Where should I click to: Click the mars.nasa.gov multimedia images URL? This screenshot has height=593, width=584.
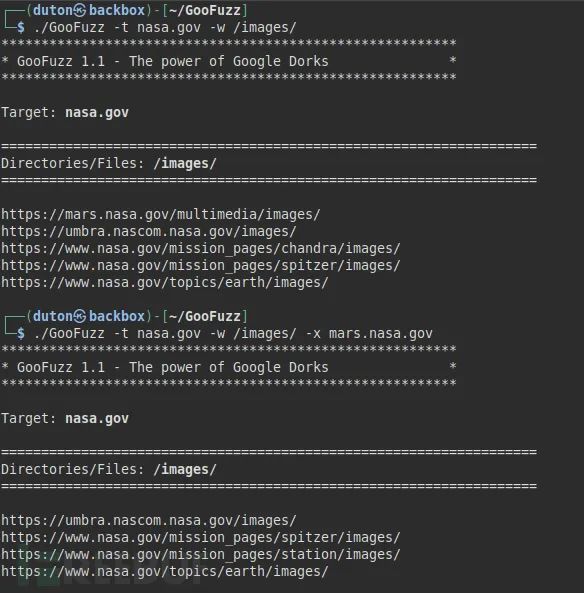tap(161, 214)
